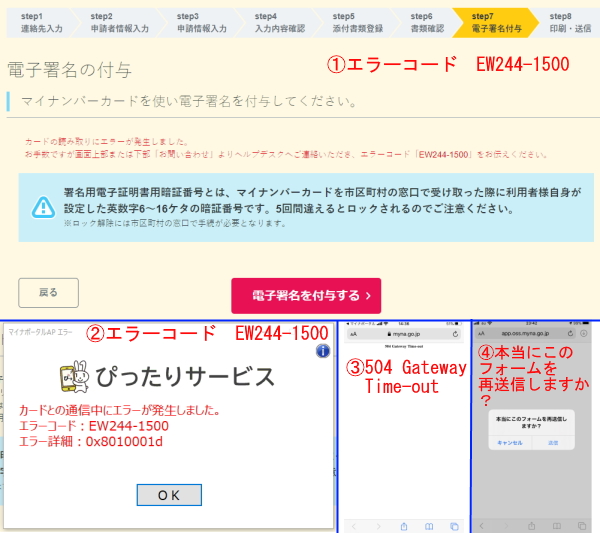Go to step8 印刷・送信

tap(570, 23)
